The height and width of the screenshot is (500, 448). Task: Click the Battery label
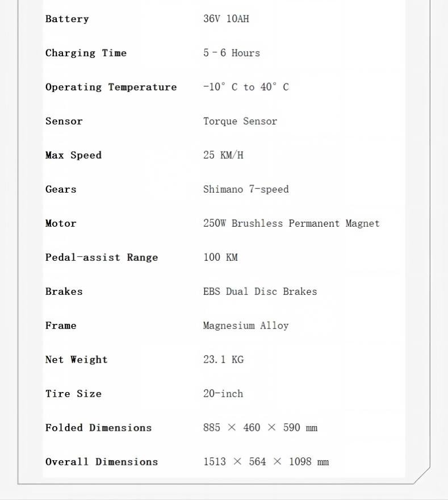pos(67,19)
